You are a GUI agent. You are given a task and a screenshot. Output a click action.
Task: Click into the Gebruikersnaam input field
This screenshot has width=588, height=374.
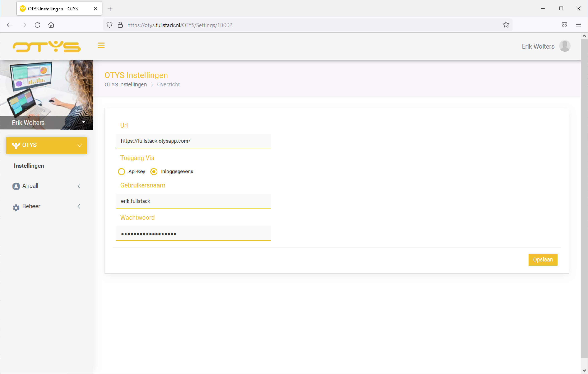[x=193, y=201]
